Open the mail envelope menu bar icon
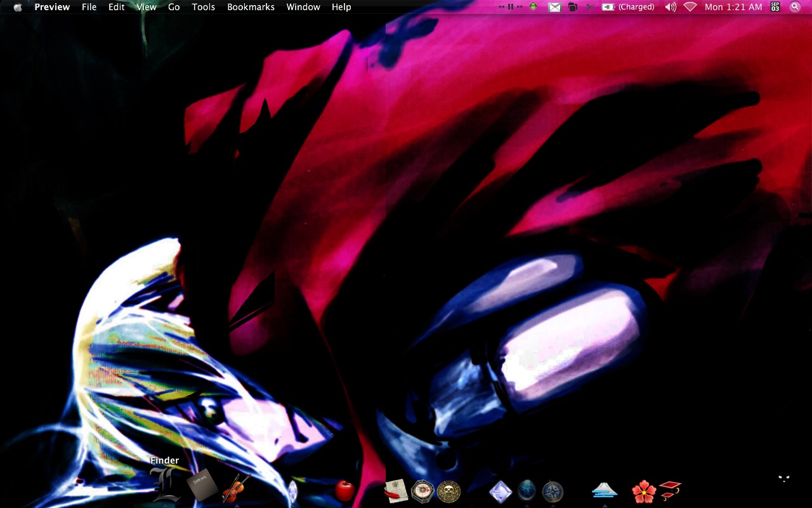 (554, 7)
